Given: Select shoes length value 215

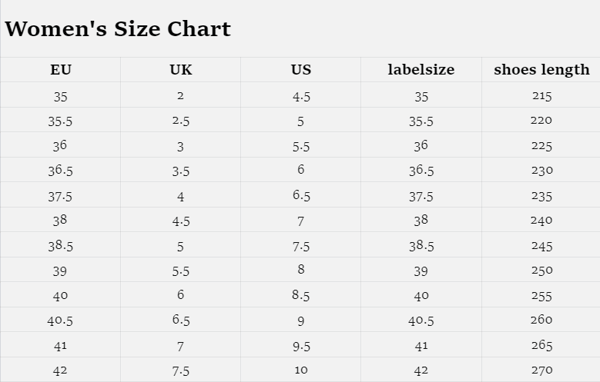Looking at the screenshot, I should 541,95.
